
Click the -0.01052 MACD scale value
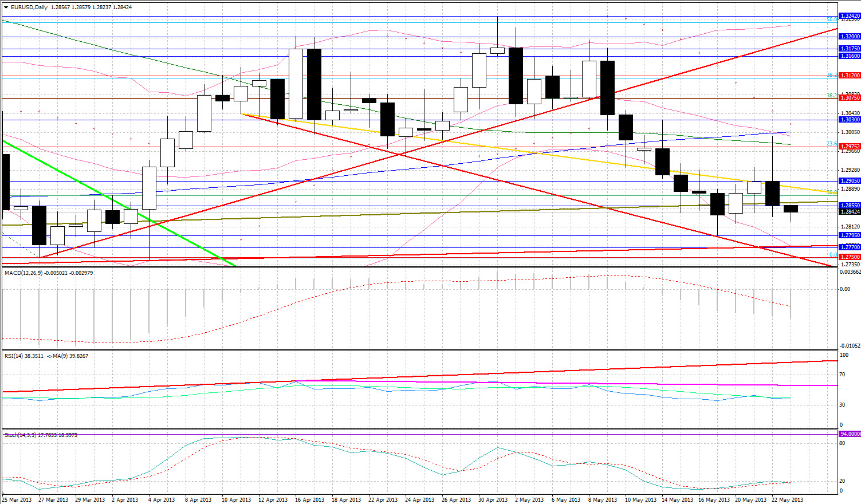[850, 345]
